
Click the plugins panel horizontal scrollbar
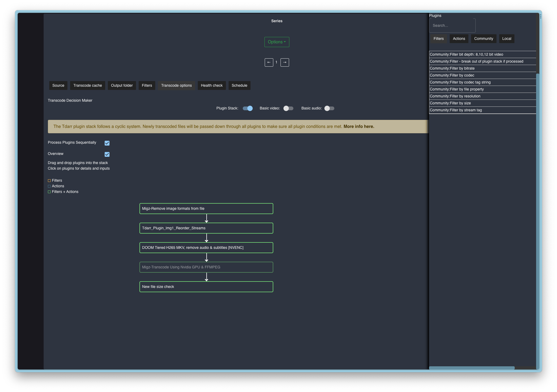pyautogui.click(x=472, y=368)
